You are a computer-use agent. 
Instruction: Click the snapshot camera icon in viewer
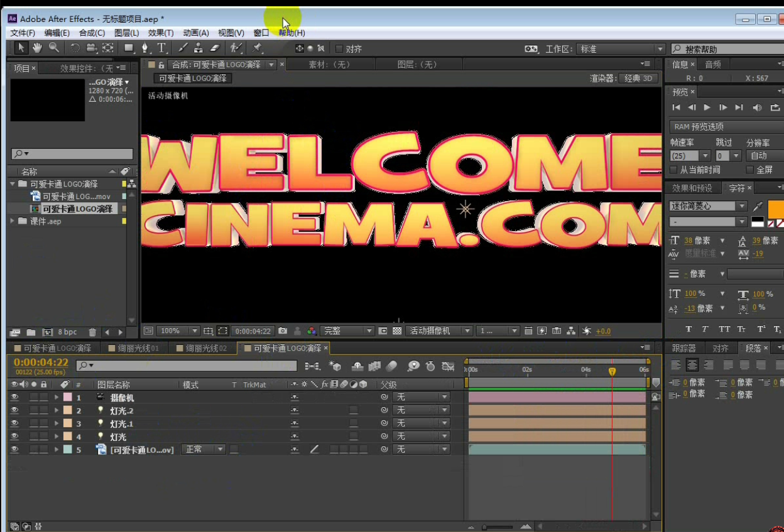[x=283, y=331]
